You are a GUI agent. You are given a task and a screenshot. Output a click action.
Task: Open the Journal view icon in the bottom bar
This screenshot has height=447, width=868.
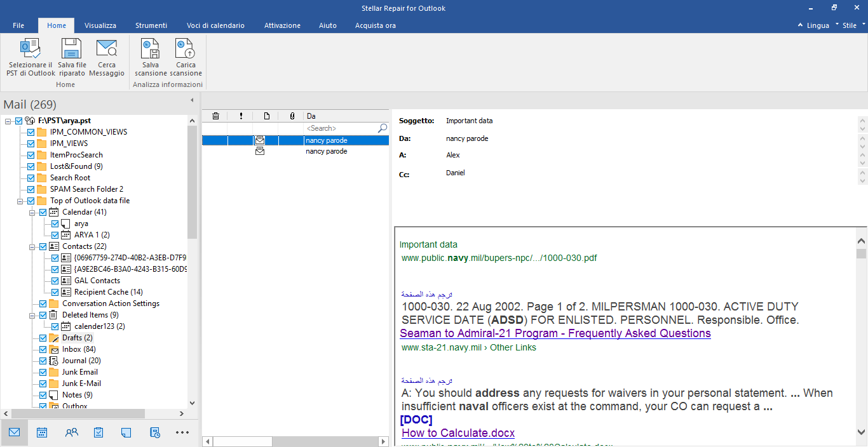coord(155,432)
